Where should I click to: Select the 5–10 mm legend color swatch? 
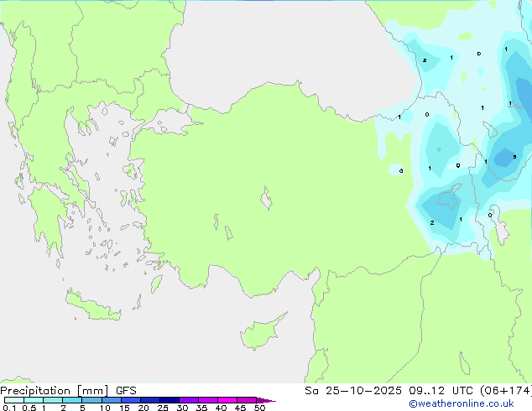91,400
